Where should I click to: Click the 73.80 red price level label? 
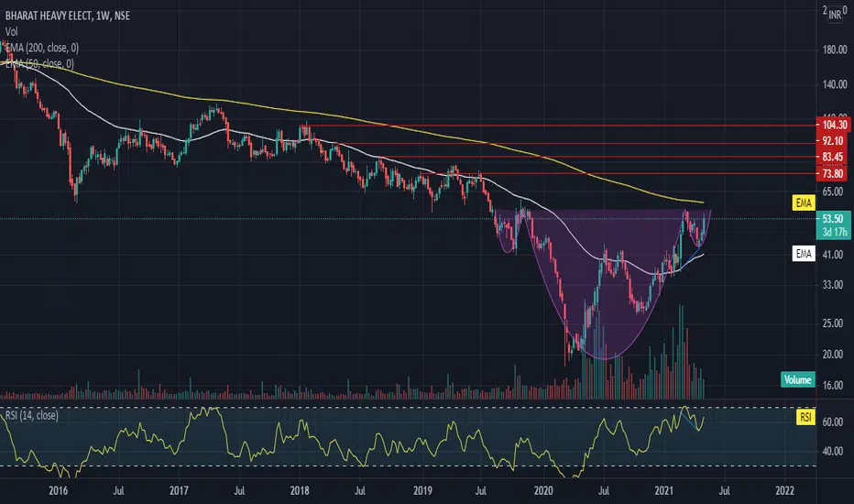[x=833, y=174]
